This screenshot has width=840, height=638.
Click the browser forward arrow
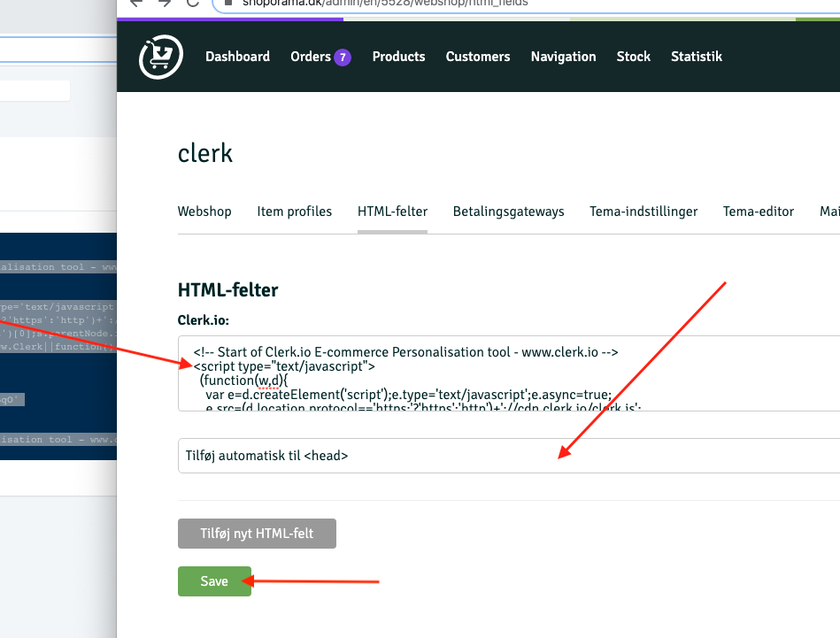point(164,3)
